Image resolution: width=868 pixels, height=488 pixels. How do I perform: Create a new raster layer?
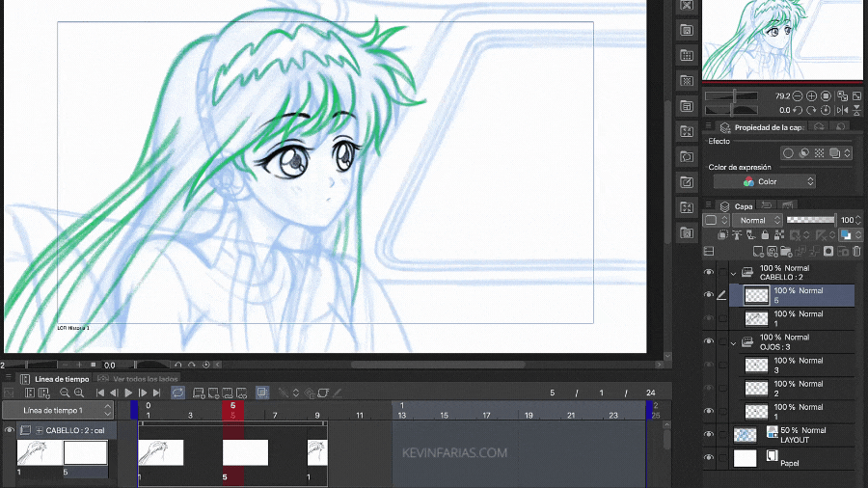pyautogui.click(x=758, y=252)
